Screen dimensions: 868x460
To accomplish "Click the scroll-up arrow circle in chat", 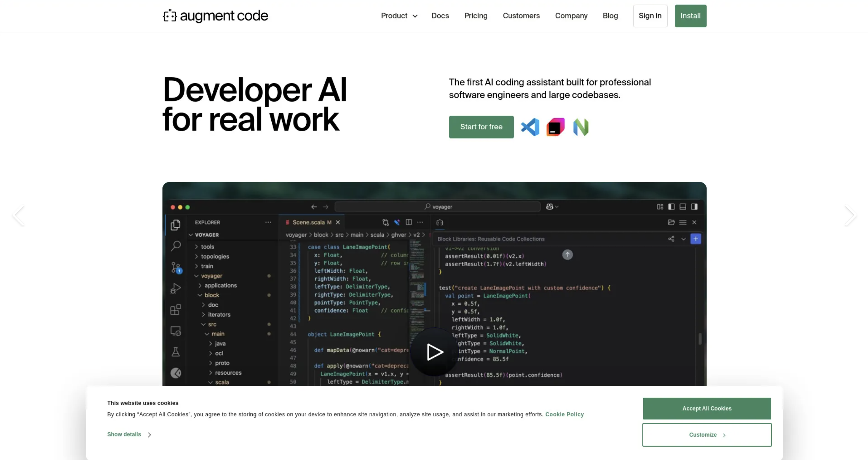I will pyautogui.click(x=567, y=255).
